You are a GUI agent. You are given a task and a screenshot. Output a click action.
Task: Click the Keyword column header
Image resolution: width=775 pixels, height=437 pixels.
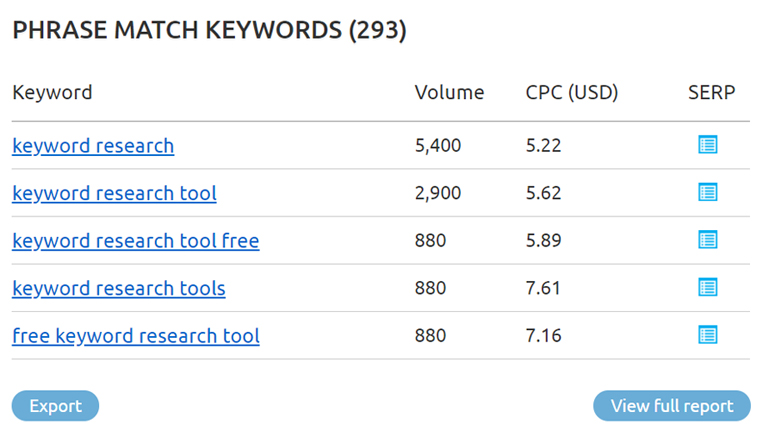[52, 92]
